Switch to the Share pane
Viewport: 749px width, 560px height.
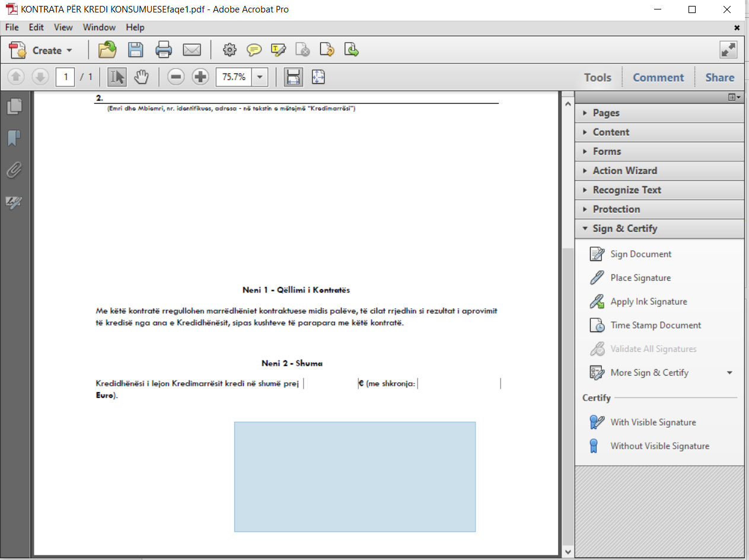(x=719, y=78)
